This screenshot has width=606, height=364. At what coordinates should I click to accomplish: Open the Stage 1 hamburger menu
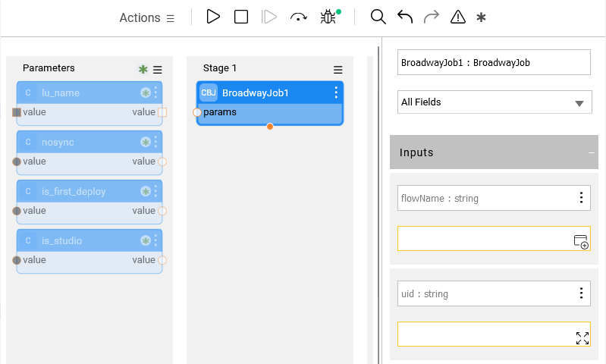coord(338,69)
